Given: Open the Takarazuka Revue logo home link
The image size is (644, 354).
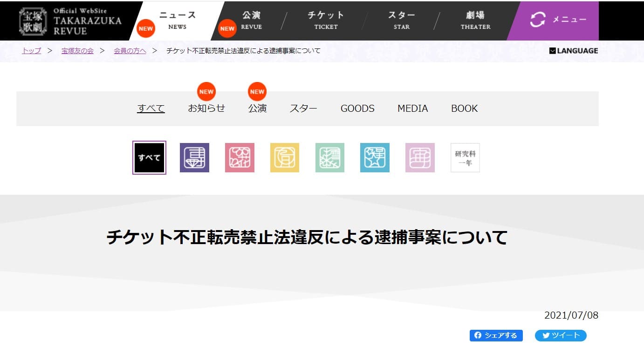Looking at the screenshot, I should [x=70, y=21].
